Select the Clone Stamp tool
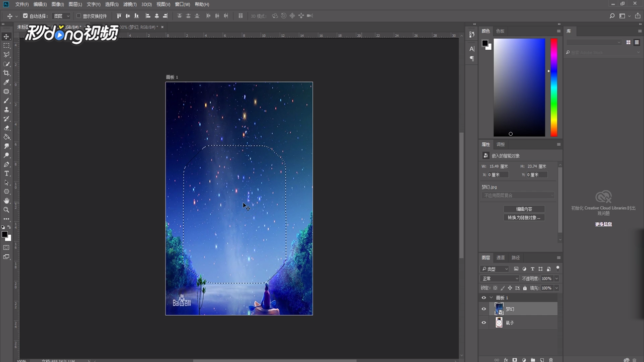 [x=7, y=110]
